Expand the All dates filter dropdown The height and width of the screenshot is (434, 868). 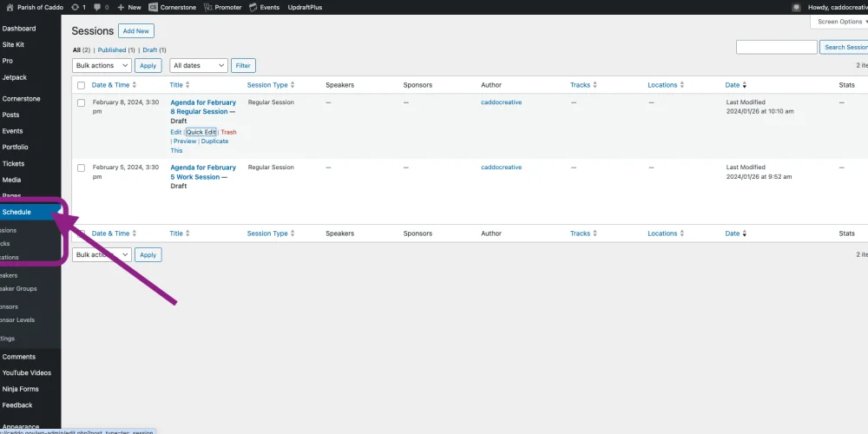(199, 65)
